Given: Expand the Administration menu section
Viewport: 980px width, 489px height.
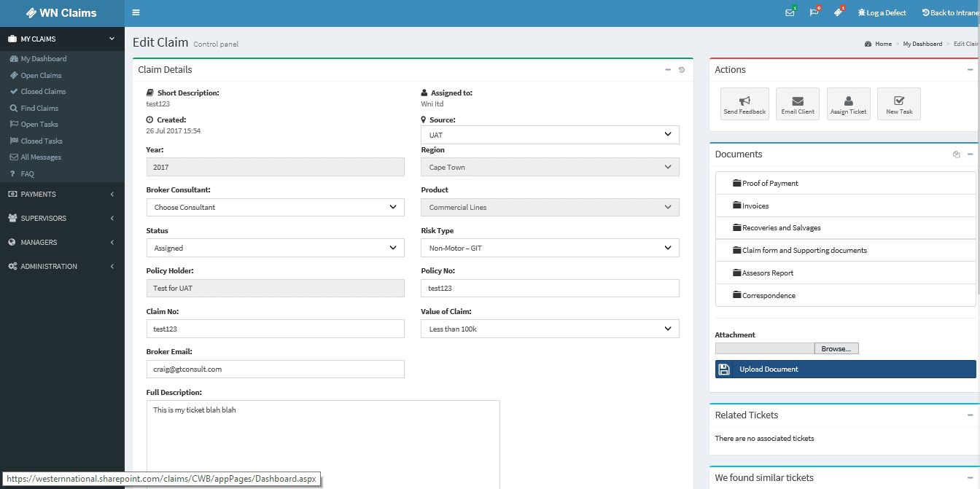Looking at the screenshot, I should [x=62, y=266].
